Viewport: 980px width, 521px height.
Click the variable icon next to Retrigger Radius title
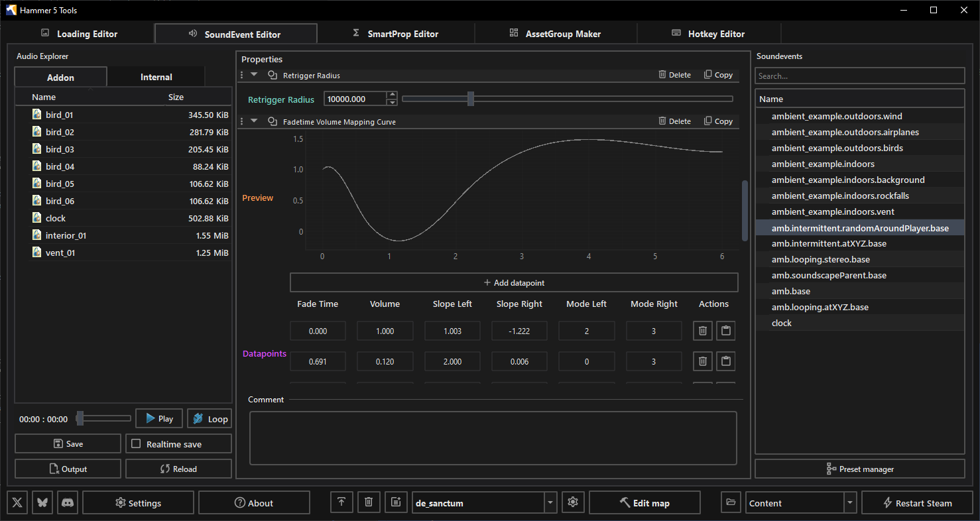click(272, 75)
